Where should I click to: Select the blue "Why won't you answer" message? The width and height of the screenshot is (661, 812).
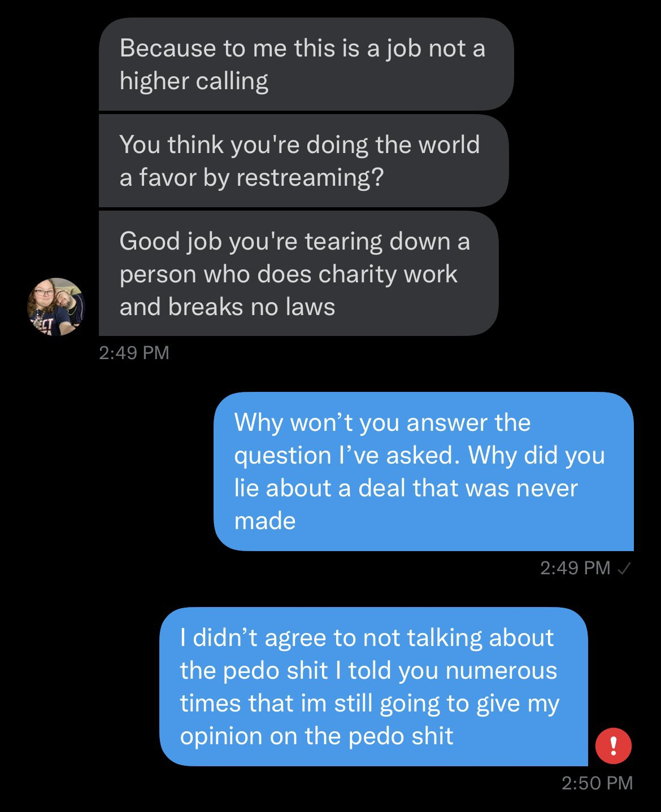point(424,472)
